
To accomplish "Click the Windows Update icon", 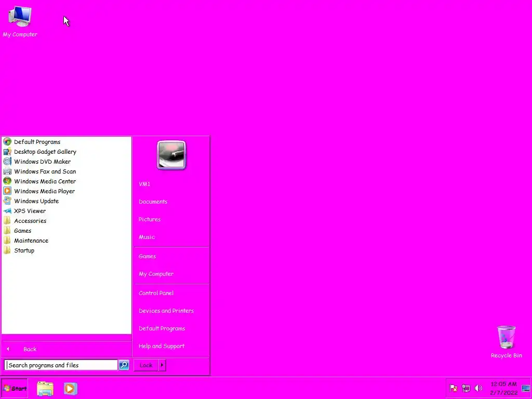I will (7, 201).
